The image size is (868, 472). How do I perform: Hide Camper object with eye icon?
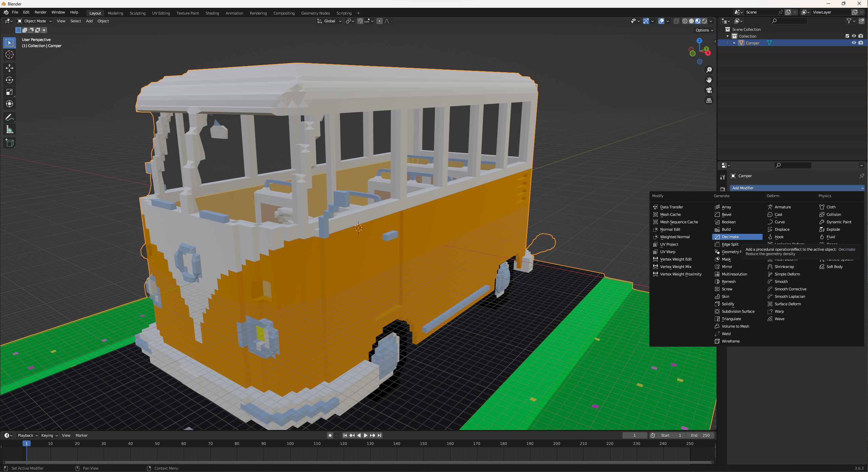854,43
